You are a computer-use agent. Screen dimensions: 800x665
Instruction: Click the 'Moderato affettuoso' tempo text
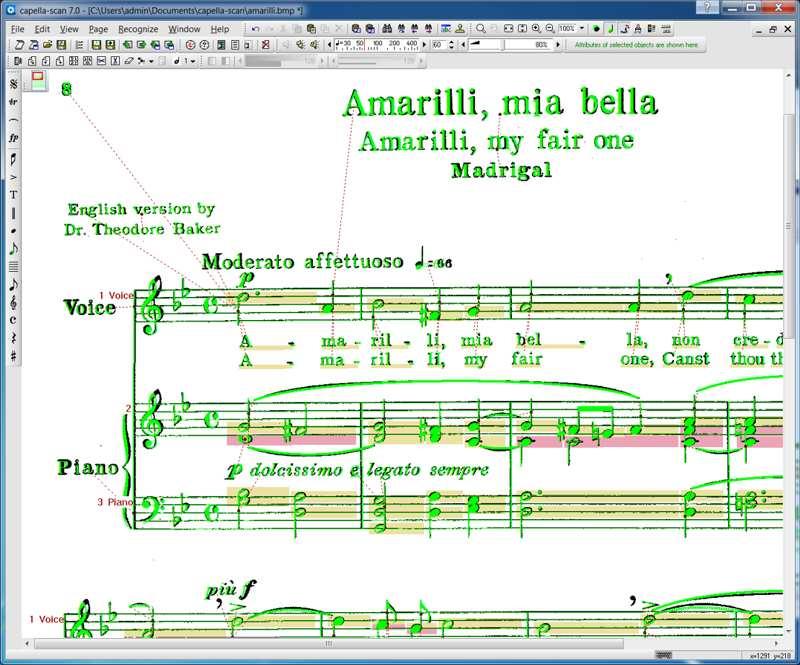(x=303, y=261)
